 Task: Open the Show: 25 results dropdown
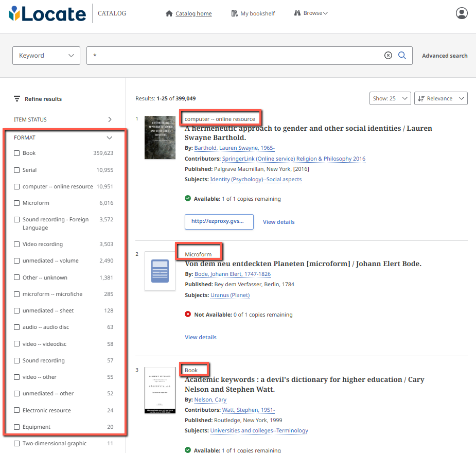pos(390,98)
